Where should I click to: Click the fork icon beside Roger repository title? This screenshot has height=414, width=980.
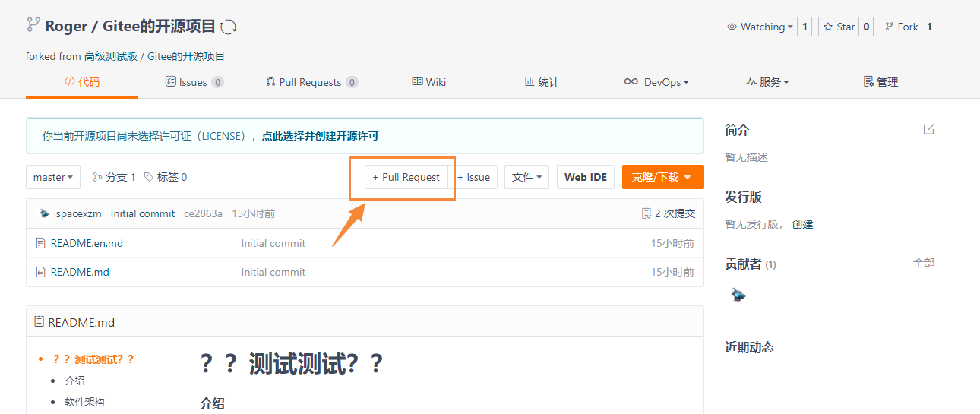(33, 24)
